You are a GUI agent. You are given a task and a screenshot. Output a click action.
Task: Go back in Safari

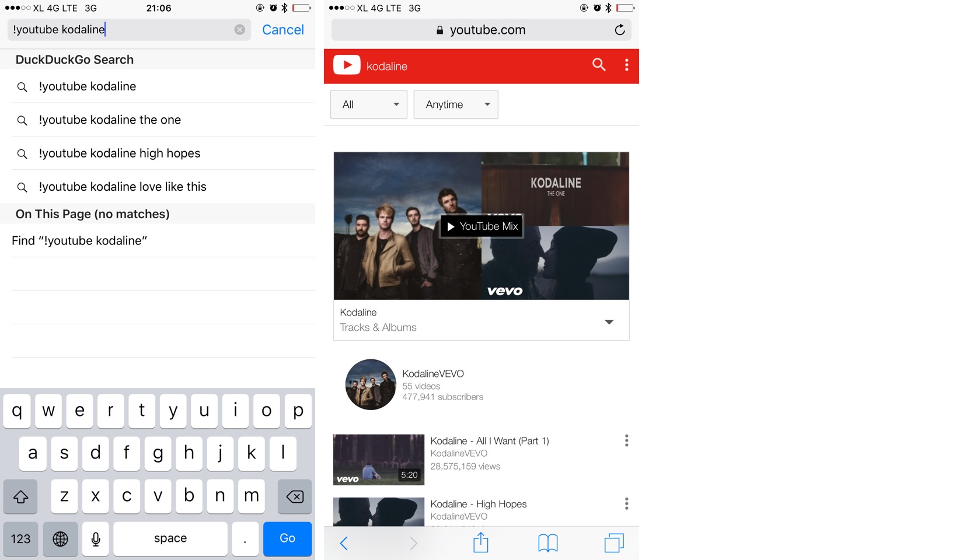click(x=344, y=544)
